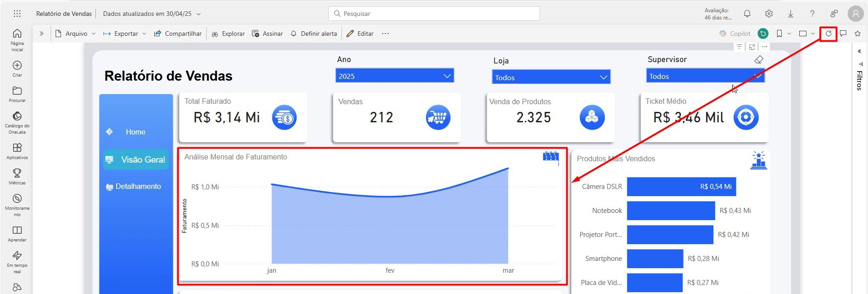
Task: Click the Venda de Produtos card
Action: tap(550, 117)
